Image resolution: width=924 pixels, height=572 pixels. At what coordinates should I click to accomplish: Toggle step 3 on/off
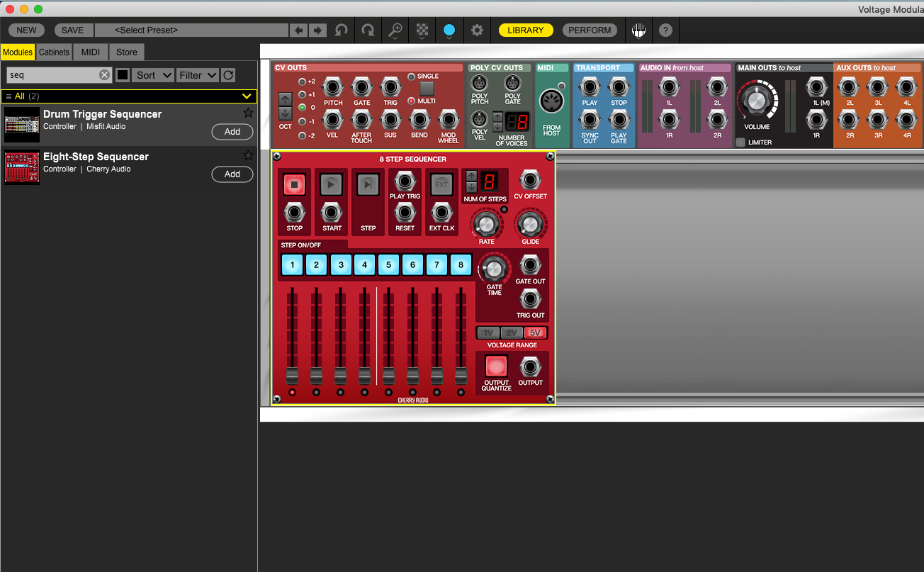[x=340, y=265]
